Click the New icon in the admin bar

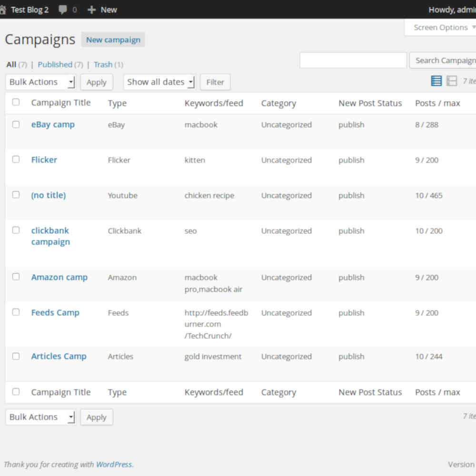click(101, 10)
